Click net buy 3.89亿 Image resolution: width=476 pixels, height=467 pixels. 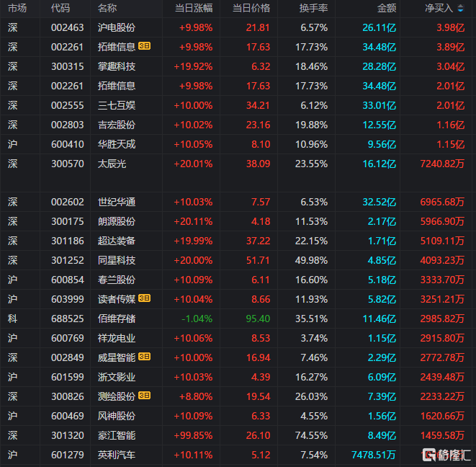[451, 47]
